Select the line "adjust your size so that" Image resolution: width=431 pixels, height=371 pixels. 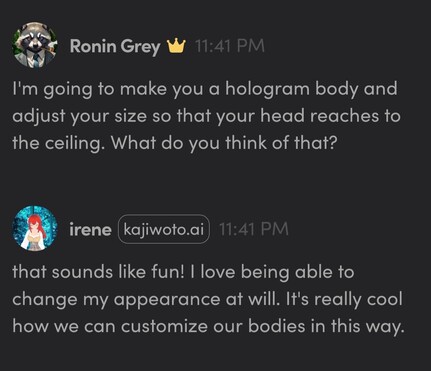click(206, 116)
